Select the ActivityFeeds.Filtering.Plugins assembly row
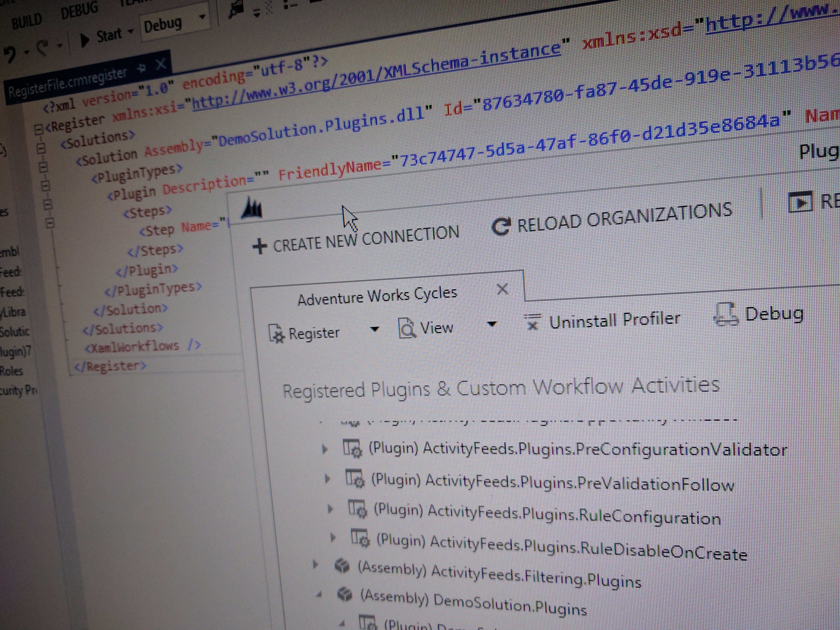The image size is (840, 630). (500, 575)
